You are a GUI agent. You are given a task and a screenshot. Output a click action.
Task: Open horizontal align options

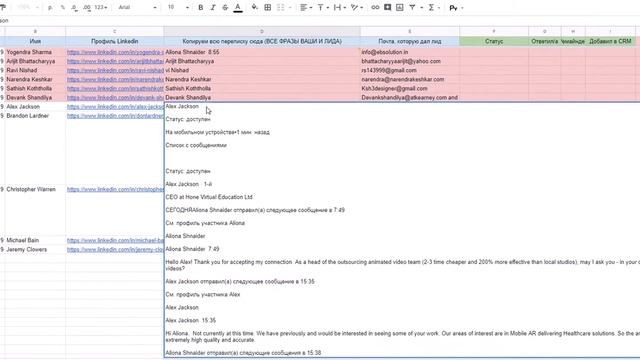[306, 7]
